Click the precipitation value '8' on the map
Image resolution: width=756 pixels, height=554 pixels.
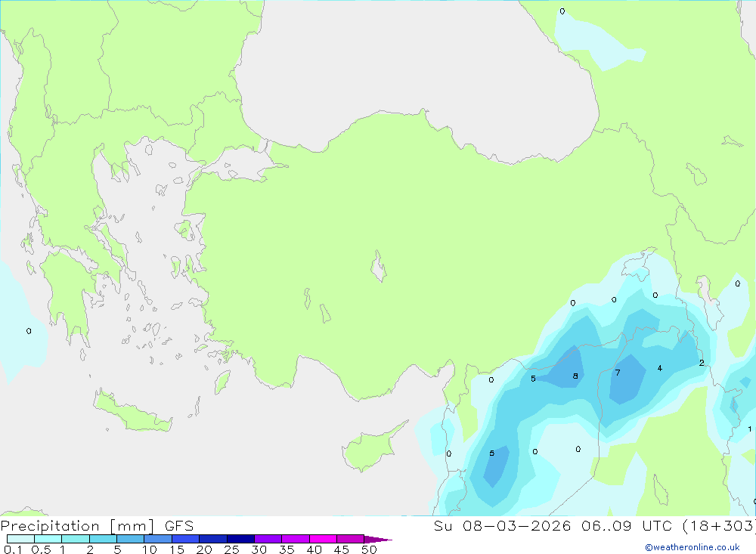click(x=575, y=376)
